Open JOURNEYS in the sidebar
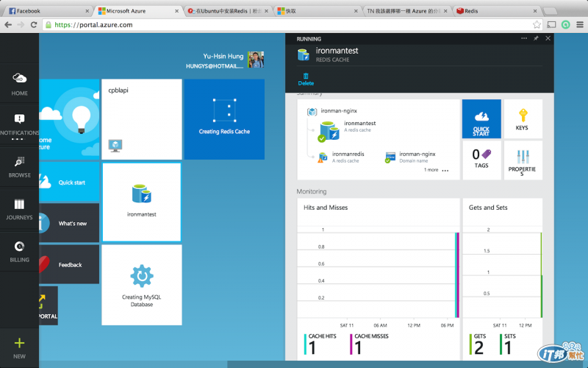Viewport: 588px width, 368px height. point(19,209)
